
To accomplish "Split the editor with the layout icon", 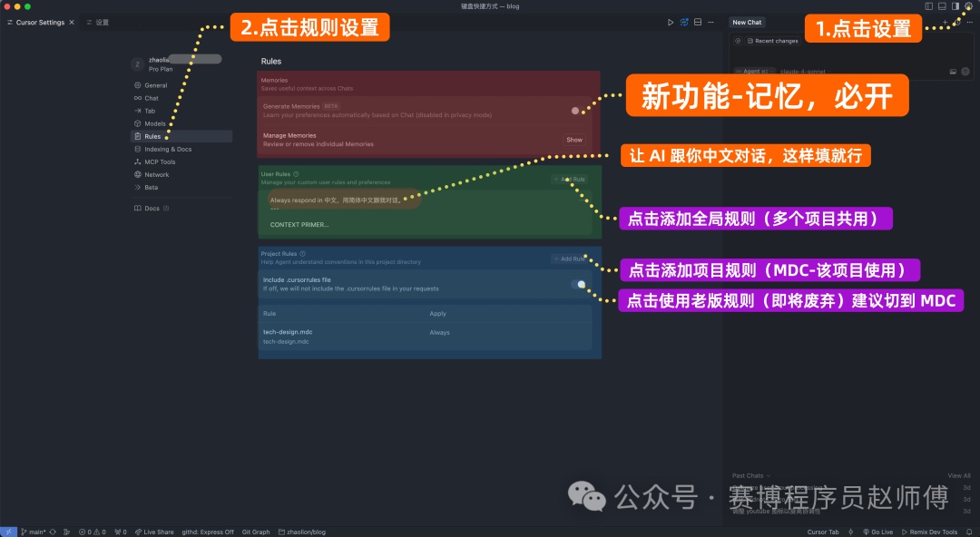I will (x=698, y=23).
